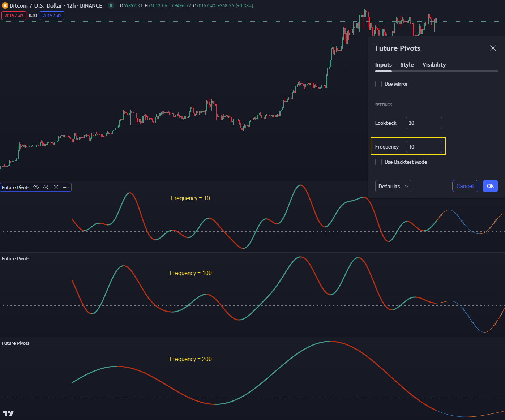Click the Bitcoin symbol logo icon
505x420 pixels.
point(5,6)
